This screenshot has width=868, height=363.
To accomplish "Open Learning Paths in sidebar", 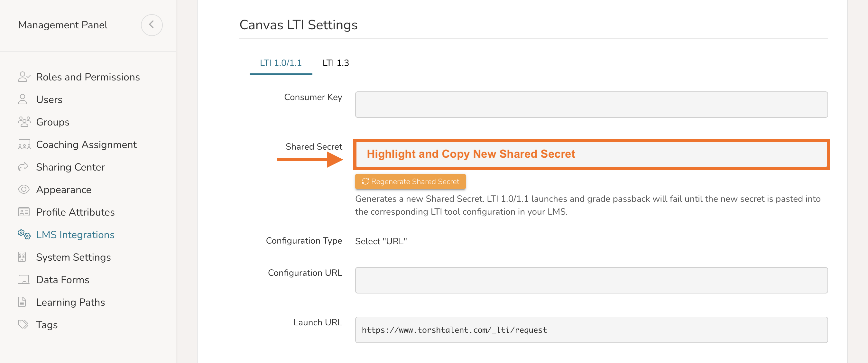I will (70, 302).
